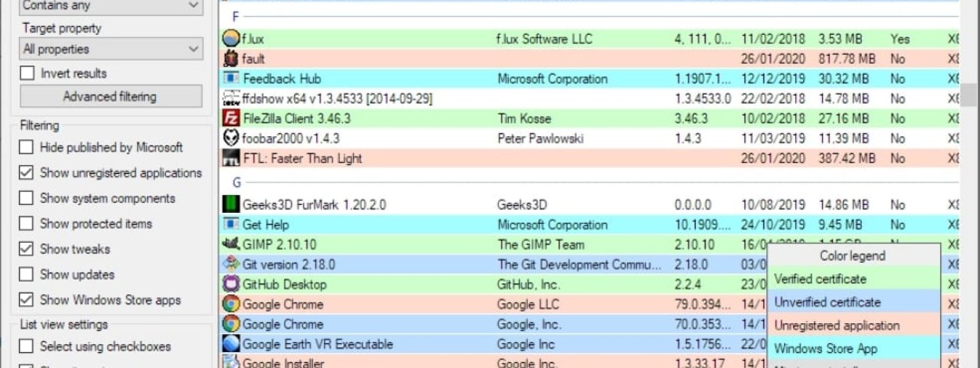This screenshot has height=368, width=980.
Task: Click the 11/03/2019 install date
Action: click(x=773, y=139)
